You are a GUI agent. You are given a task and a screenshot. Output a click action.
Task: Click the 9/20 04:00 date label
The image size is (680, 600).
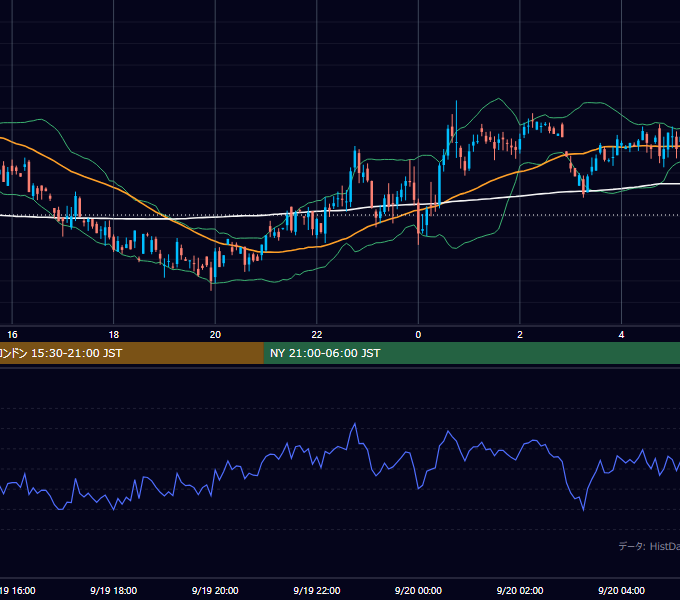[621, 590]
